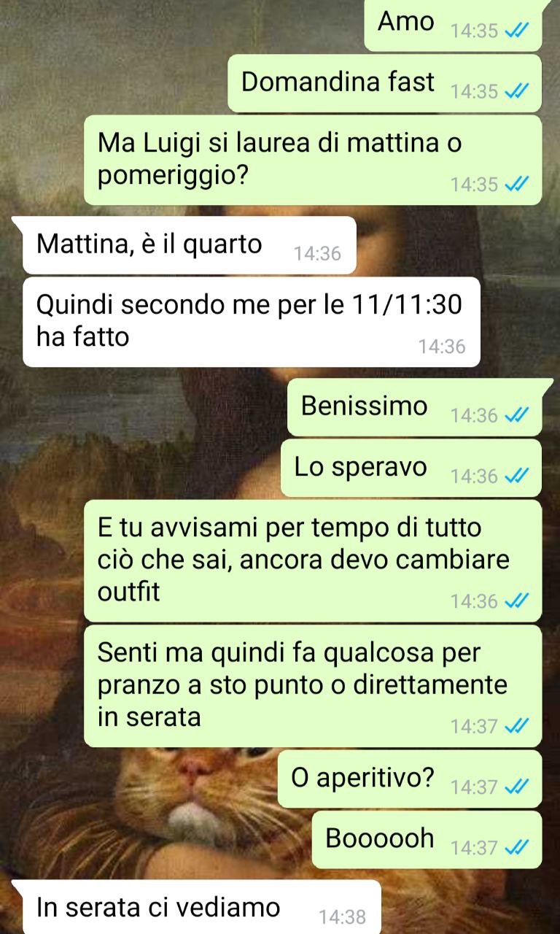This screenshot has height=934, width=560.
Task: Tap the "Boooooh" message bubble
Action: click(427, 839)
